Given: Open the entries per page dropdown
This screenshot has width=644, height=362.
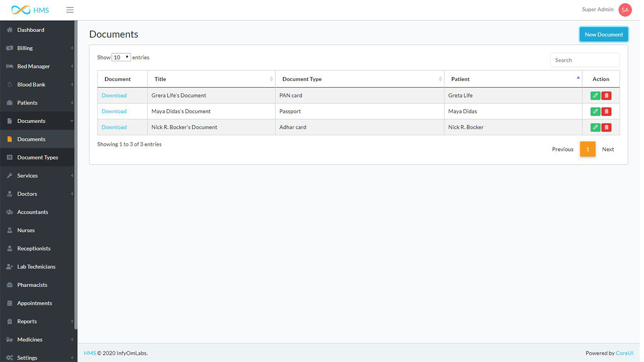Looking at the screenshot, I should coord(121,58).
